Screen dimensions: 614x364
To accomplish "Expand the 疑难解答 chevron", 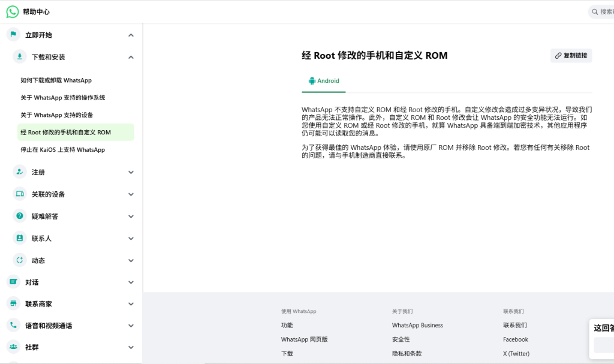I will point(131,216).
